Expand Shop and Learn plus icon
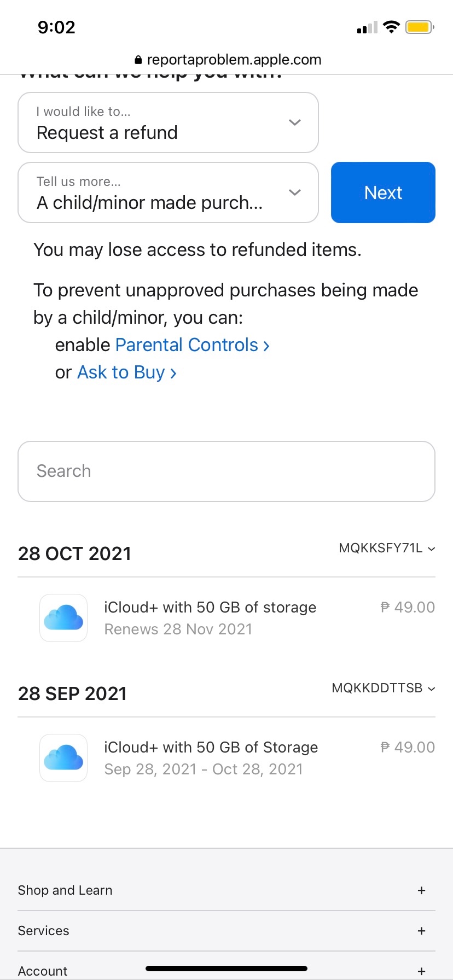The height and width of the screenshot is (980, 453). click(x=421, y=890)
